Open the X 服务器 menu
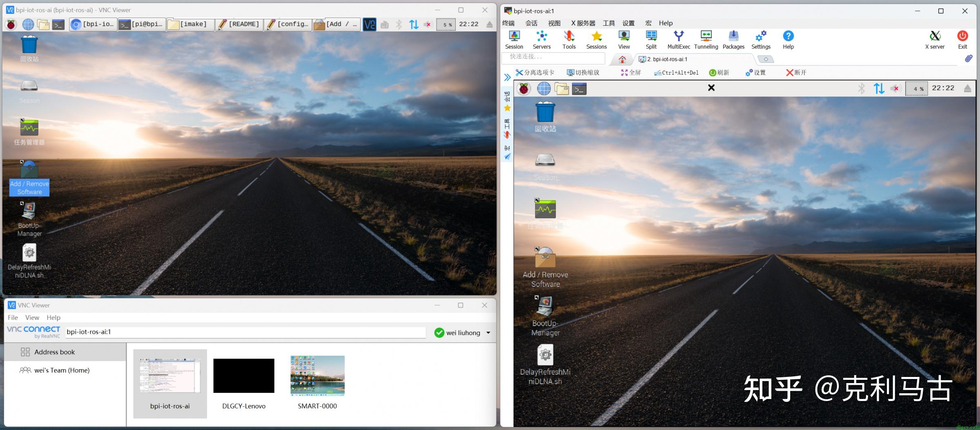Viewport: 980px width, 430px height. click(x=583, y=23)
